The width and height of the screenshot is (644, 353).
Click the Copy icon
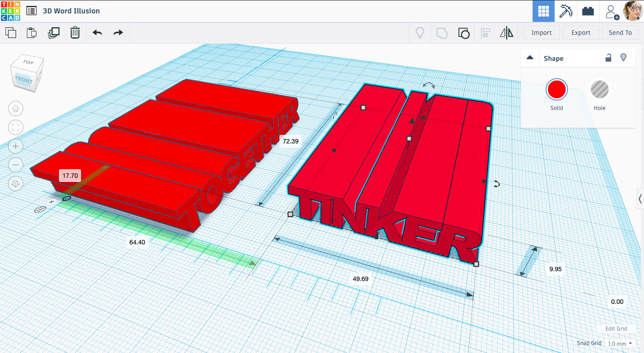pos(11,33)
